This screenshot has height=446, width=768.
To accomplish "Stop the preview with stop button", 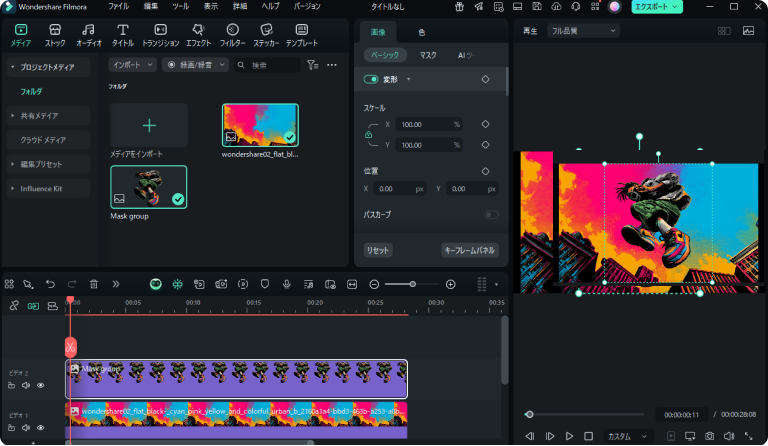I will [589, 436].
